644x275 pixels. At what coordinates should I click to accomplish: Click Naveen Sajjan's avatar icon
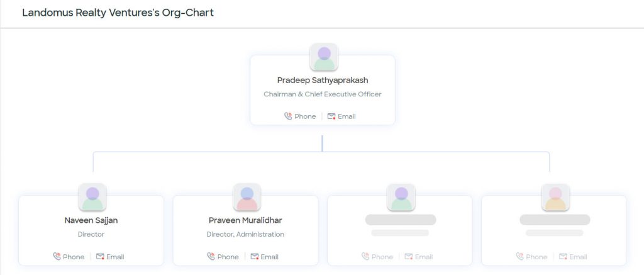click(x=92, y=198)
